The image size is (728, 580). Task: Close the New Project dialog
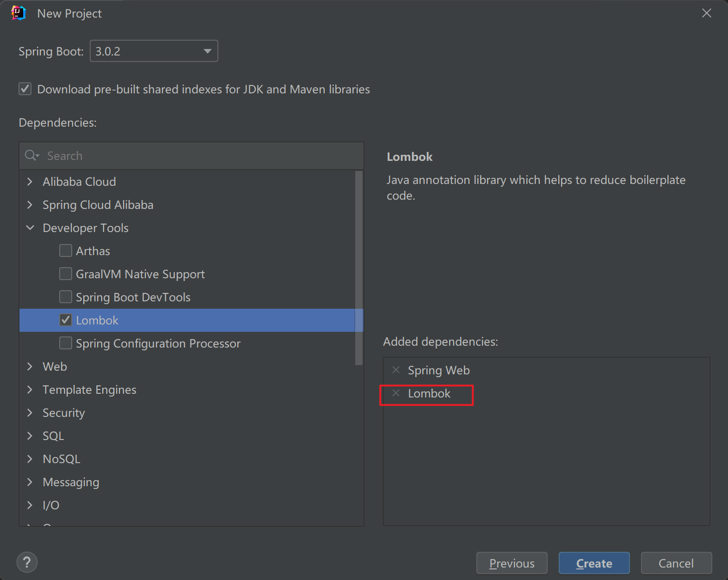point(706,13)
